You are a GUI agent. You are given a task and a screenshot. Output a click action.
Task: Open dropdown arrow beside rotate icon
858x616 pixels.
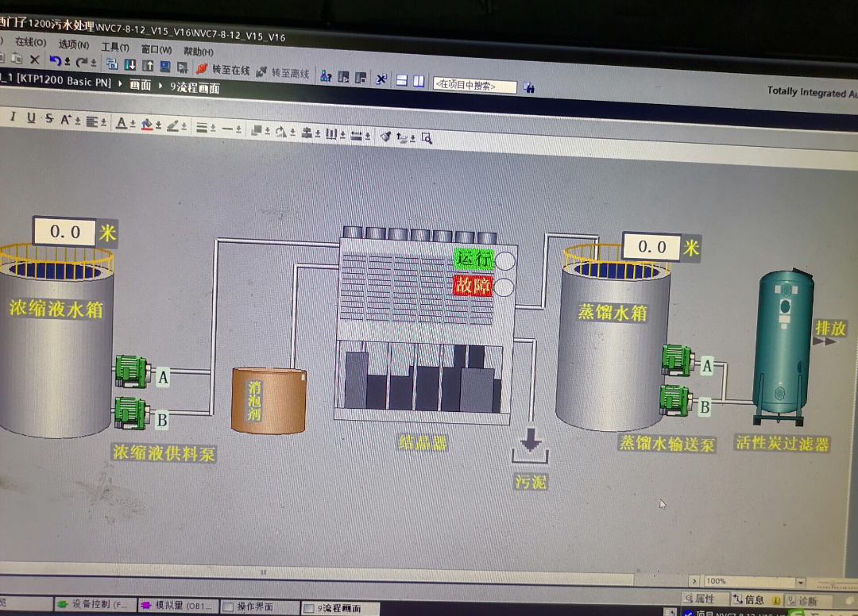point(292,133)
